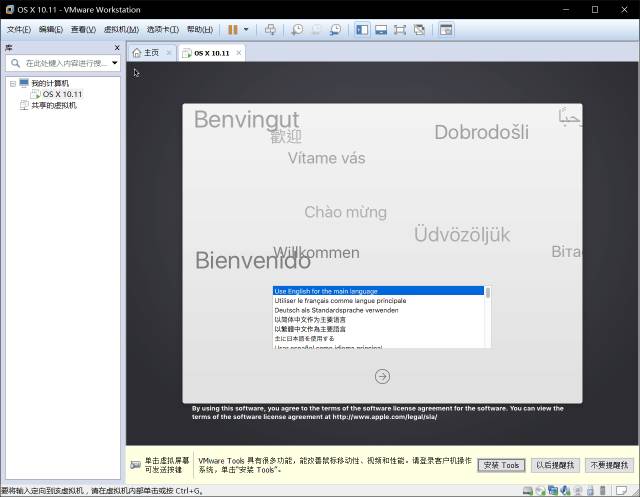Toggle the thumbnail bar view icon
This screenshot has width=640, height=497.
click(x=381, y=29)
